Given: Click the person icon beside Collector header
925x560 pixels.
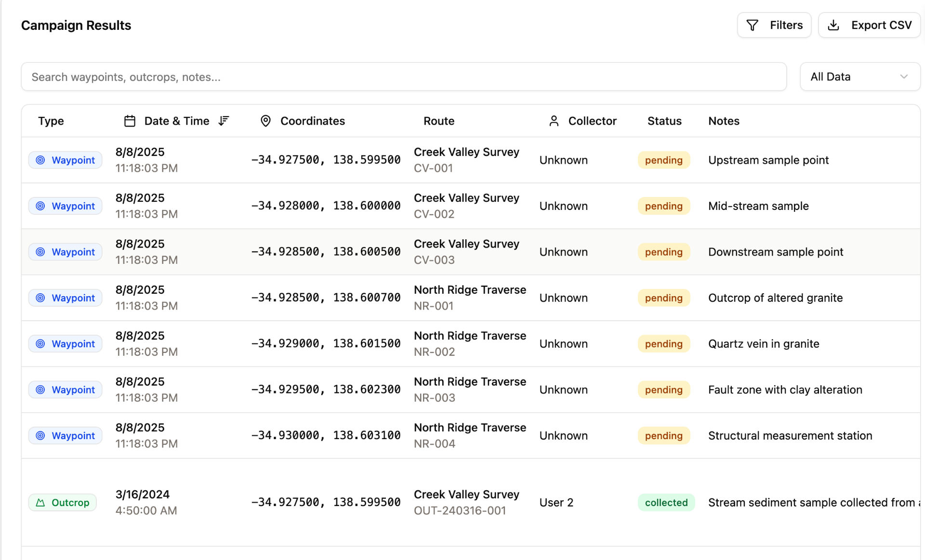Looking at the screenshot, I should click(554, 121).
